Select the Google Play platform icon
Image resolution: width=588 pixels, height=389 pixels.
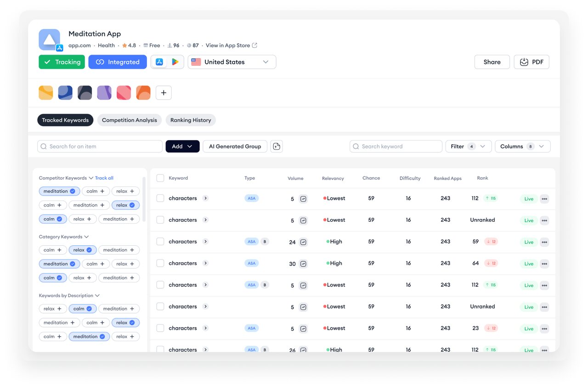pos(175,62)
